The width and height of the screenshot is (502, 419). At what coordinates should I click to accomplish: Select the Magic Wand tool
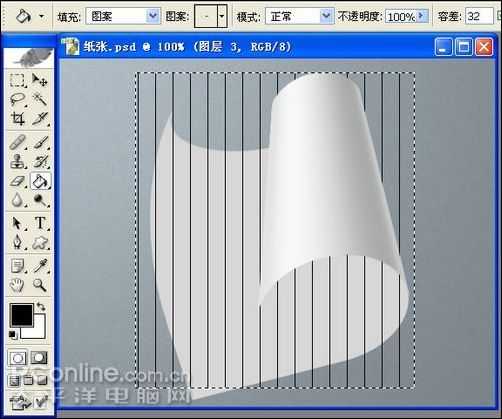[x=40, y=99]
